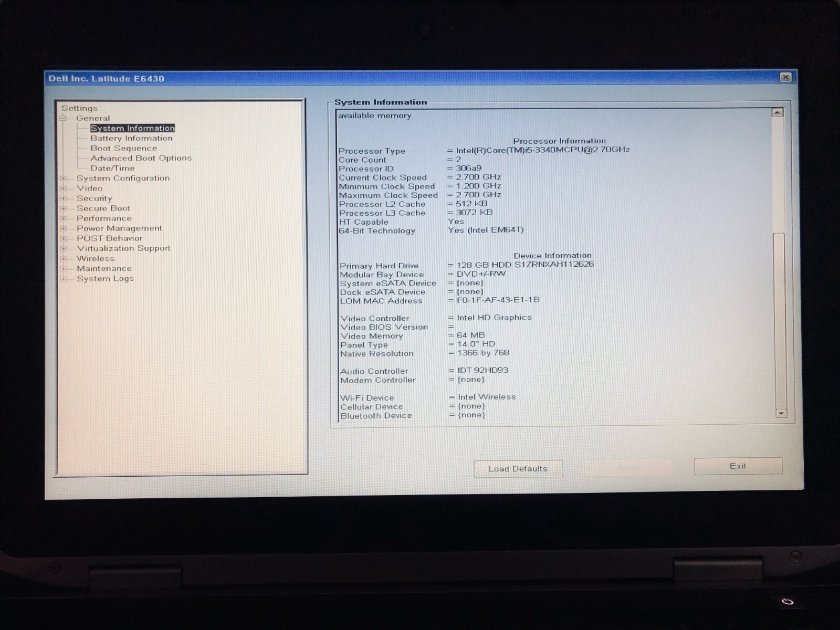The image size is (840, 630).
Task: Expand the Secure Boot plus box
Action: point(64,208)
